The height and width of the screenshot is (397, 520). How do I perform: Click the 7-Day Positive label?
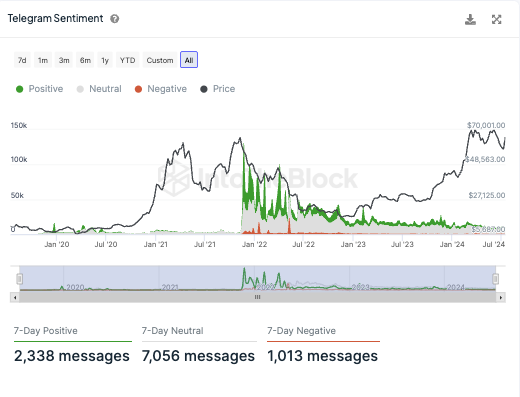(x=46, y=331)
